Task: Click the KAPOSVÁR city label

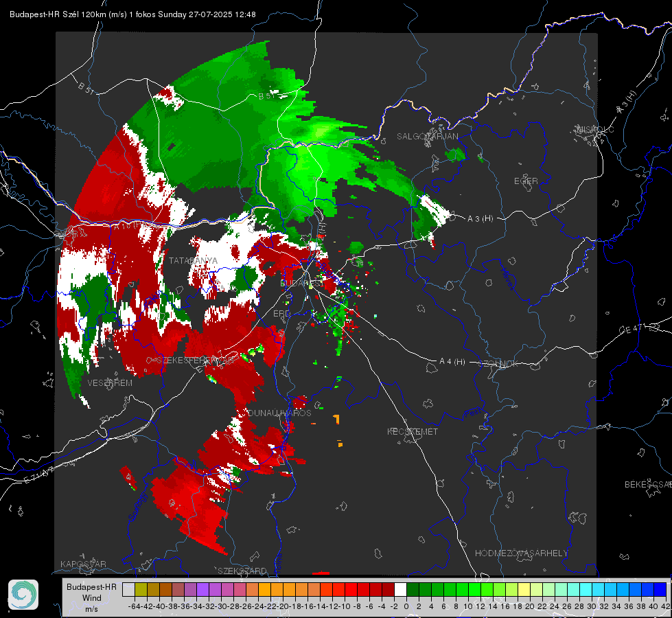Action: pos(83,564)
